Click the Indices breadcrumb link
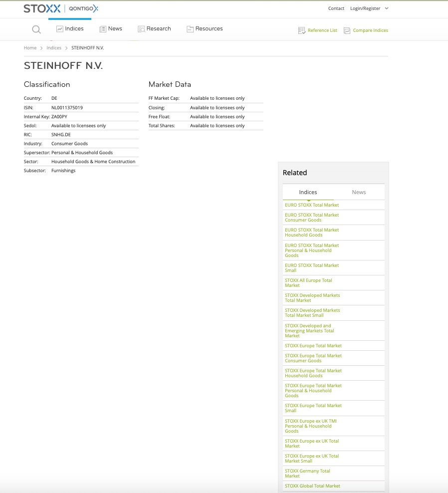This screenshot has width=448, height=493. tap(54, 47)
